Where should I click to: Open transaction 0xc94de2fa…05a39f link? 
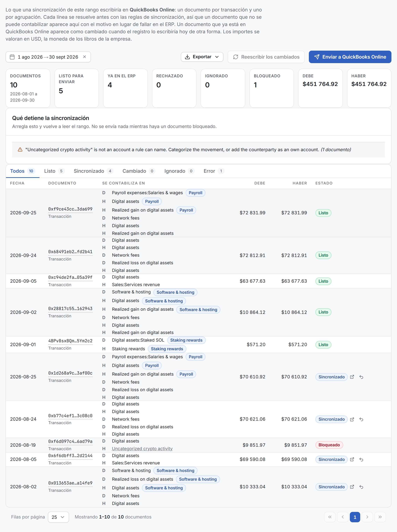tap(70, 277)
